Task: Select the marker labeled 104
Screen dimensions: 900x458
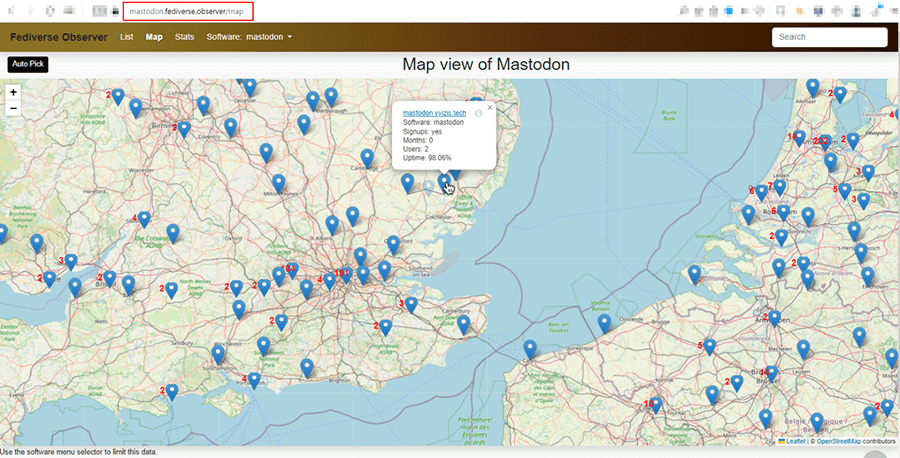Action: point(293,270)
